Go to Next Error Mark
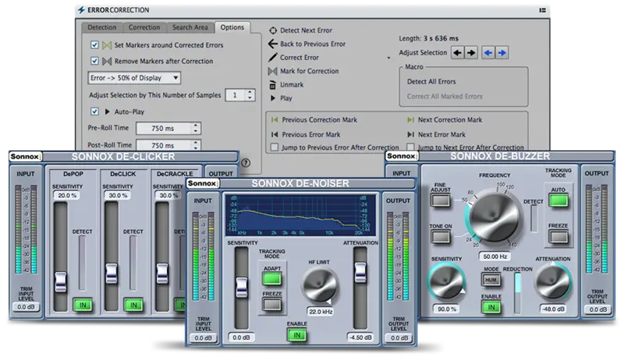Viewport: 624px width, 364px height. click(411, 134)
